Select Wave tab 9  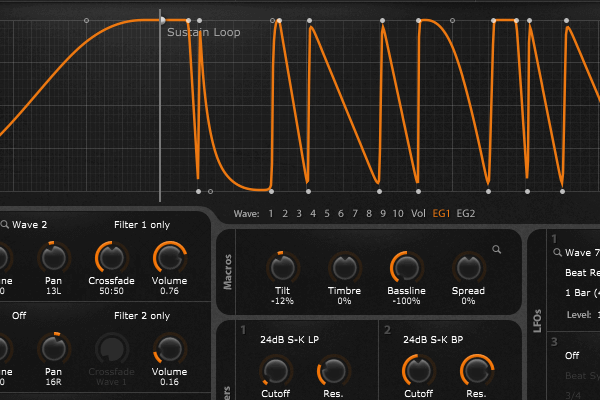(x=383, y=214)
